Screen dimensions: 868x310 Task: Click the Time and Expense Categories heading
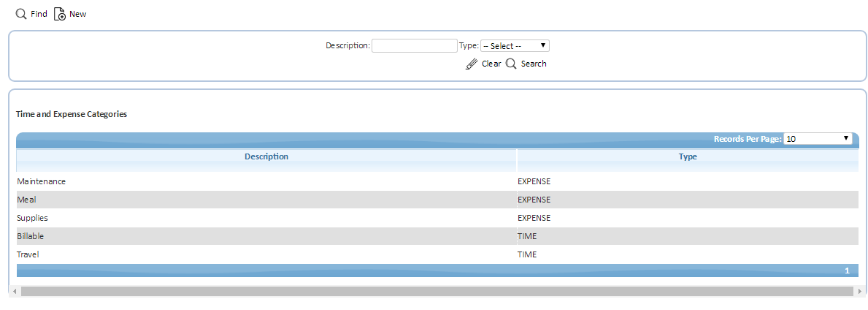[72, 113]
